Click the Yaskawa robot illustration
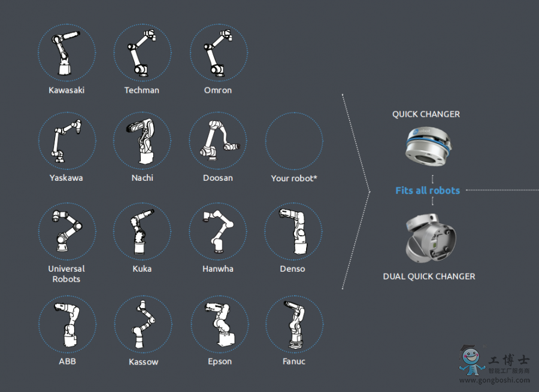 [x=66, y=141]
